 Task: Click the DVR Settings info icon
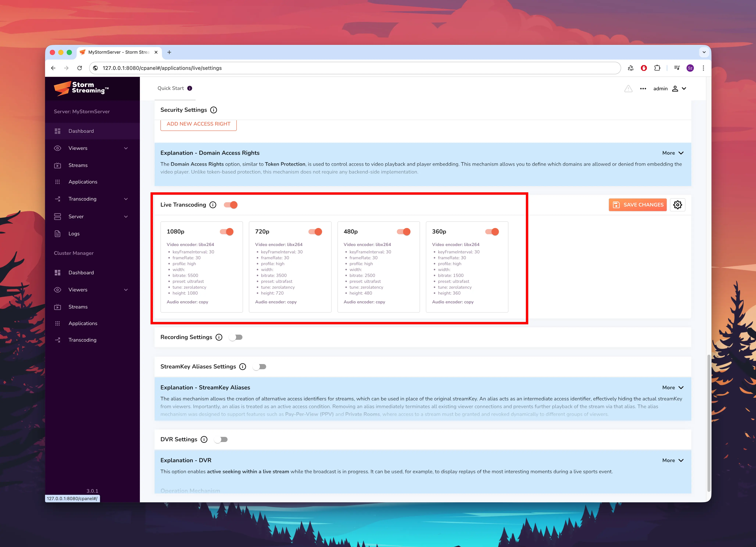(204, 440)
